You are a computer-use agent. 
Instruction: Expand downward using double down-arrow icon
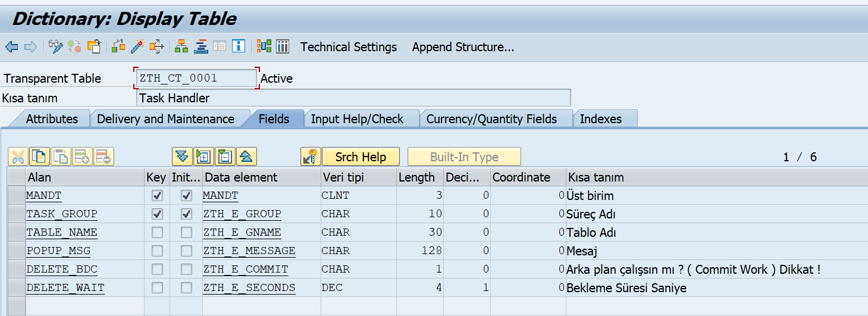coord(182,157)
